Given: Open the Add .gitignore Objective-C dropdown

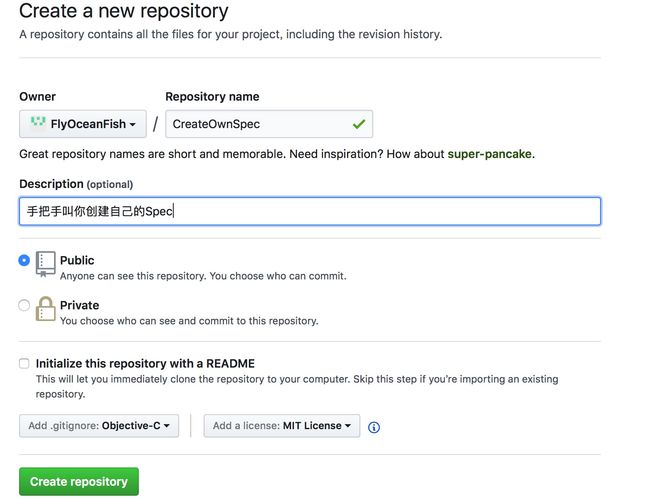Looking at the screenshot, I should (x=99, y=426).
